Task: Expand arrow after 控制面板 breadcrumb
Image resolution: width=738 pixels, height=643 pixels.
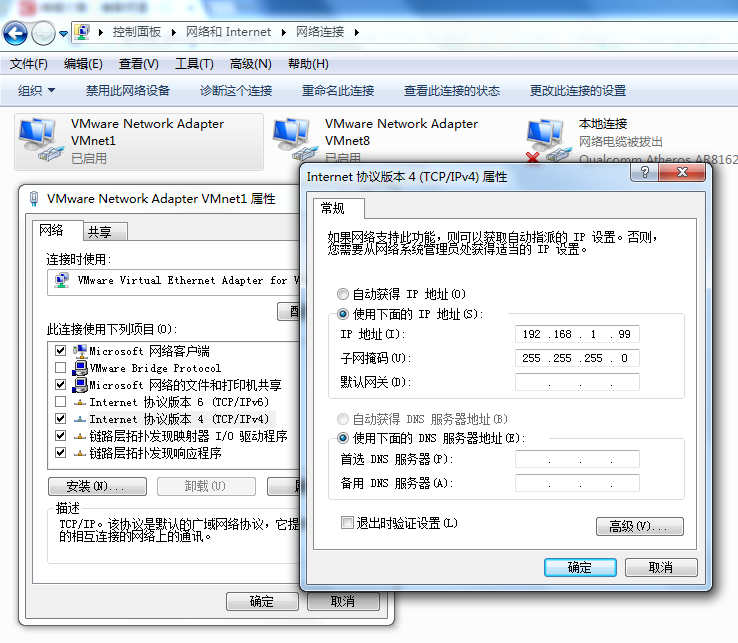Action: tap(174, 32)
